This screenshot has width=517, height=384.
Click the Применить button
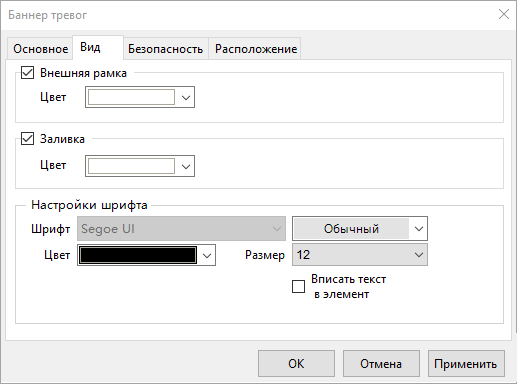pos(466,364)
